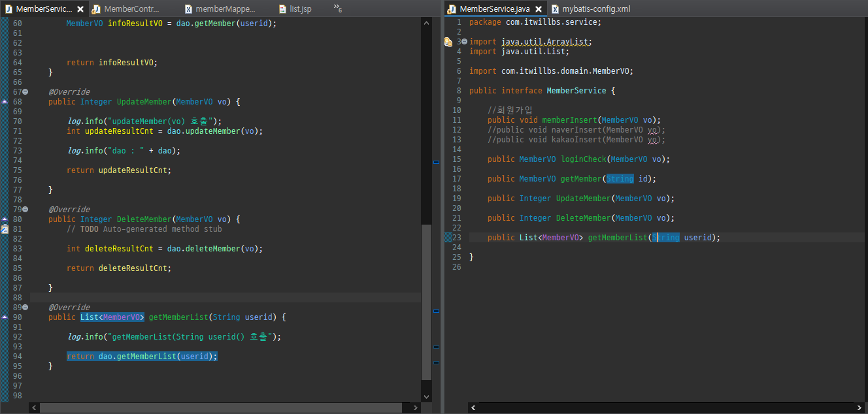Click the left editor's scroll-up arrow

click(x=427, y=24)
